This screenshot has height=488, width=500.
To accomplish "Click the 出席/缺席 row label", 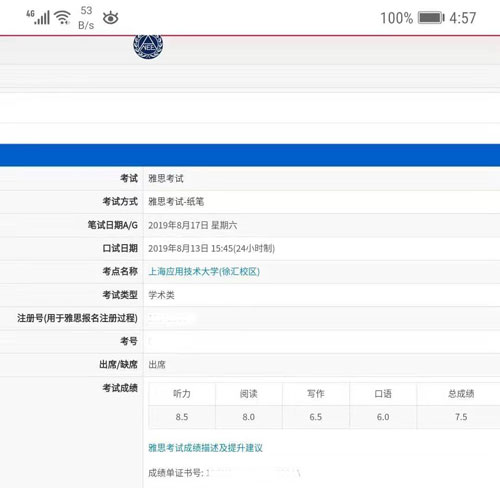I will (x=118, y=365).
